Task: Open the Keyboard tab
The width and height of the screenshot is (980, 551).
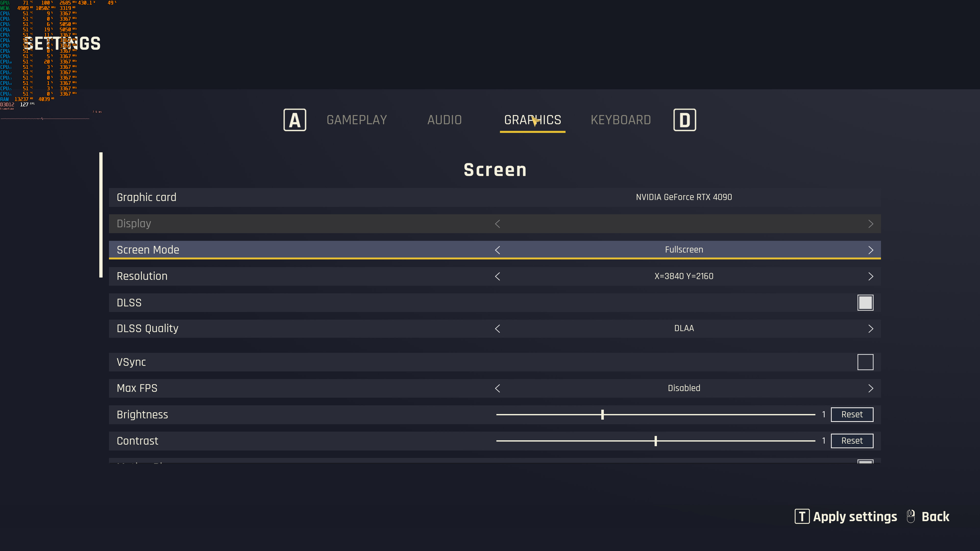Action: coord(620,120)
